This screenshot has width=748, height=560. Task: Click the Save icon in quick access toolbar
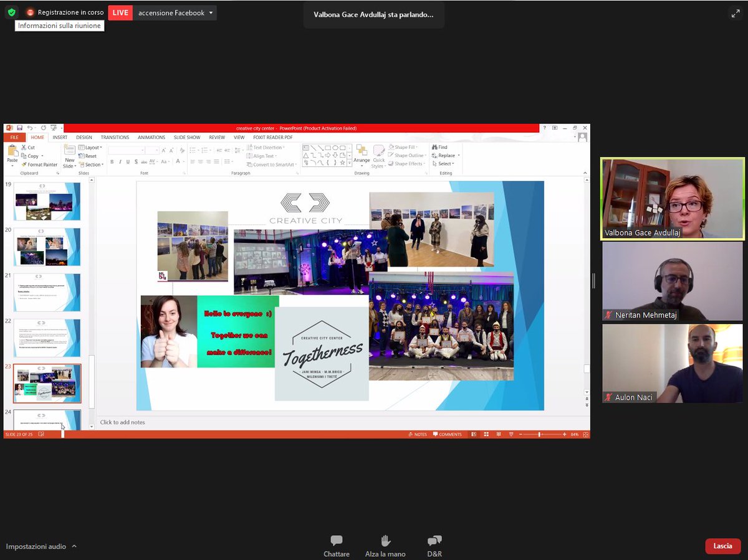(x=19, y=128)
